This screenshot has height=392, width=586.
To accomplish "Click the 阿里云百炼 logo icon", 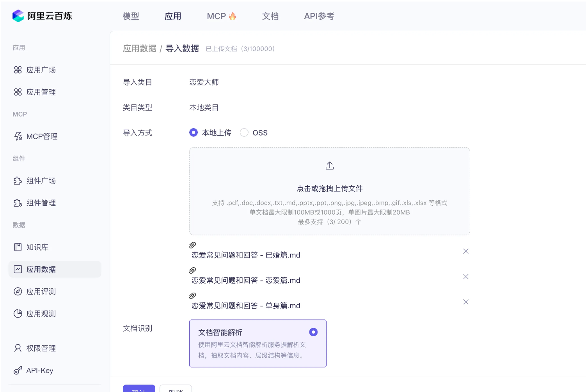I will point(18,16).
